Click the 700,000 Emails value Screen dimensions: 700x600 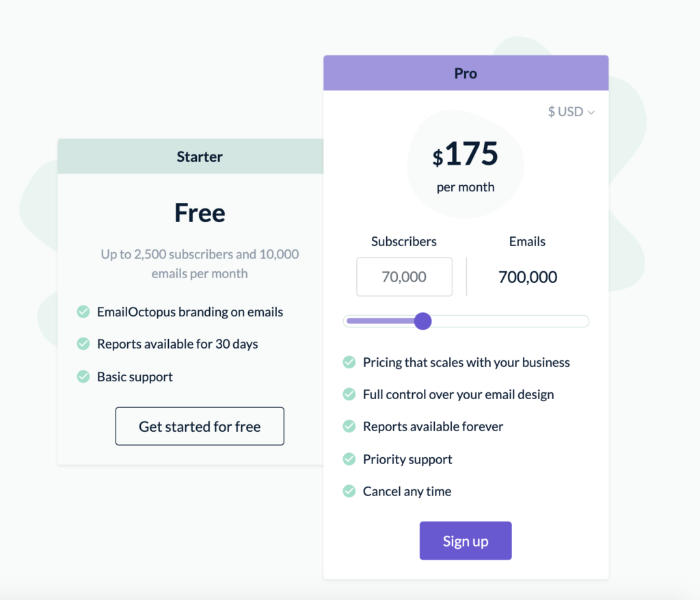[x=527, y=277]
